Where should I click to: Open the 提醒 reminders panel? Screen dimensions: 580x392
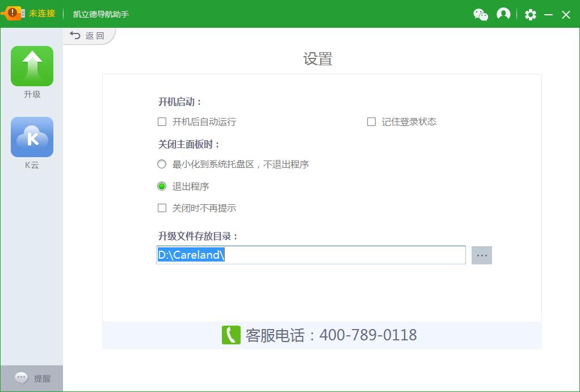pos(32,378)
